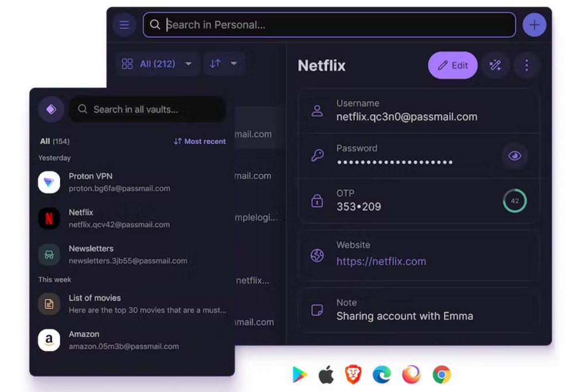Click the grid icon beside All (212)
This screenshot has width=588, height=392.
[127, 64]
